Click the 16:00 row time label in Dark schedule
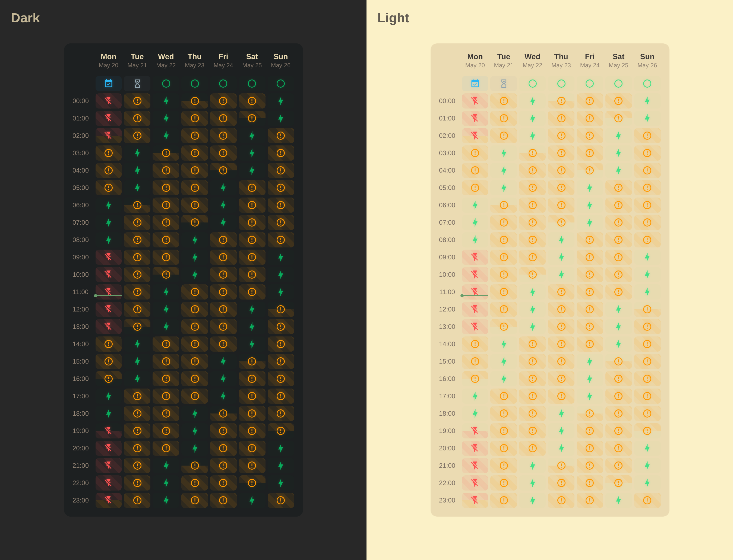The height and width of the screenshot is (560, 733). coord(80,379)
